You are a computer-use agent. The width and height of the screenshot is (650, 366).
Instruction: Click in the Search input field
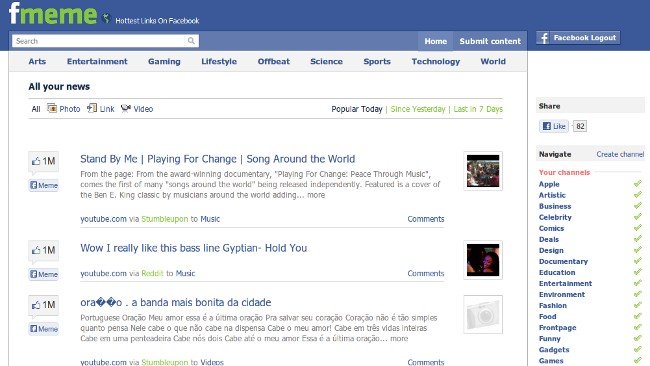point(99,41)
